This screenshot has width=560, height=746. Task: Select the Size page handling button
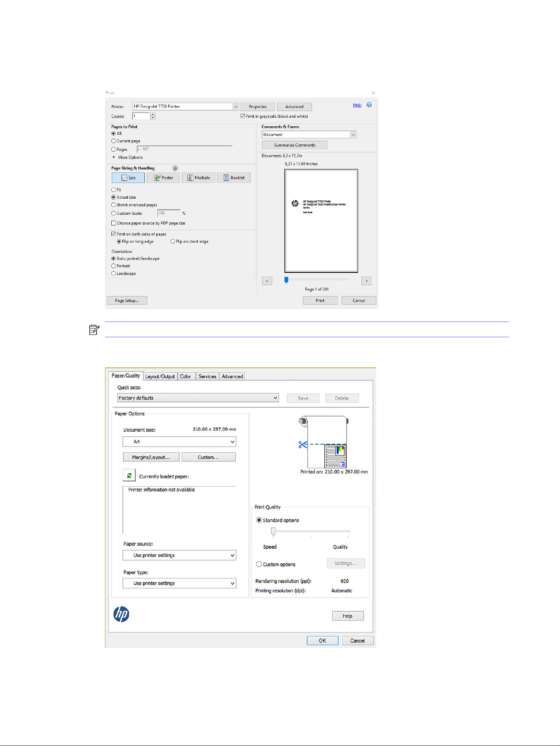click(x=128, y=177)
